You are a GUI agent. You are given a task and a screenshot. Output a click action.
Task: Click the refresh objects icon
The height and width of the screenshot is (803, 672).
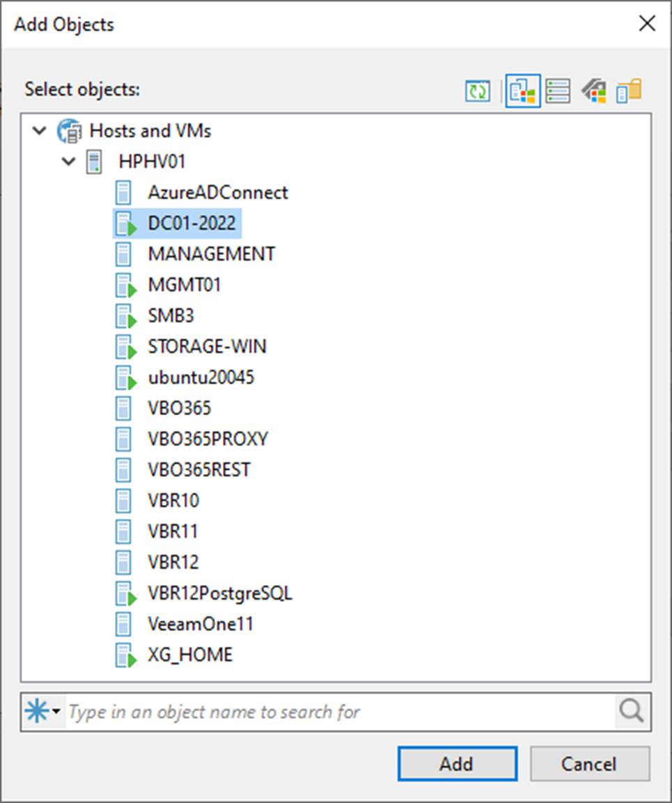(x=478, y=91)
